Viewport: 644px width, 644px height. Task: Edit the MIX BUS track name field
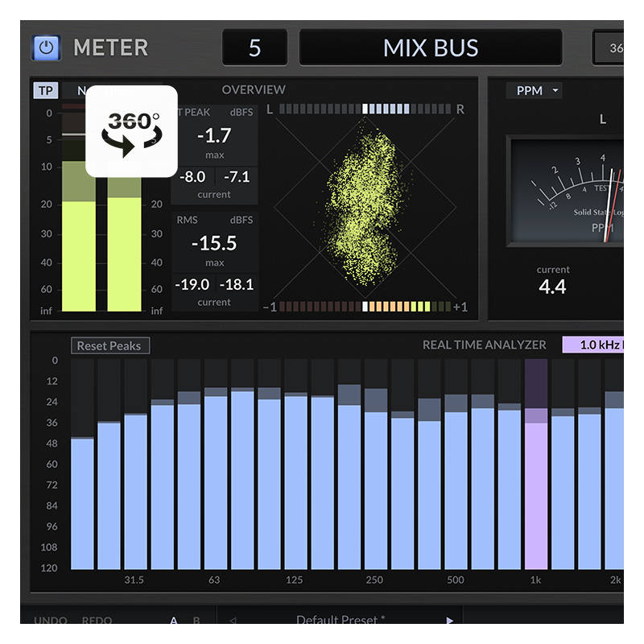click(431, 47)
